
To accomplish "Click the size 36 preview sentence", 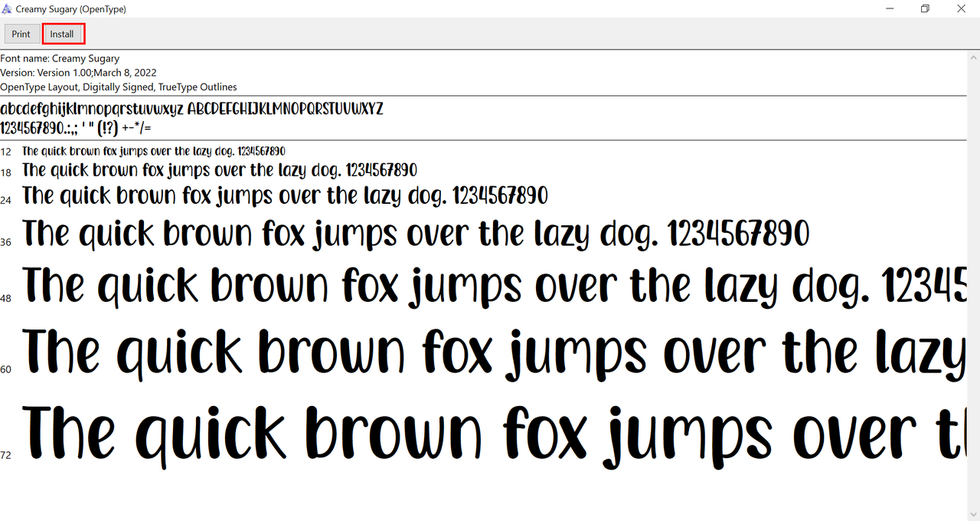I will click(x=416, y=232).
